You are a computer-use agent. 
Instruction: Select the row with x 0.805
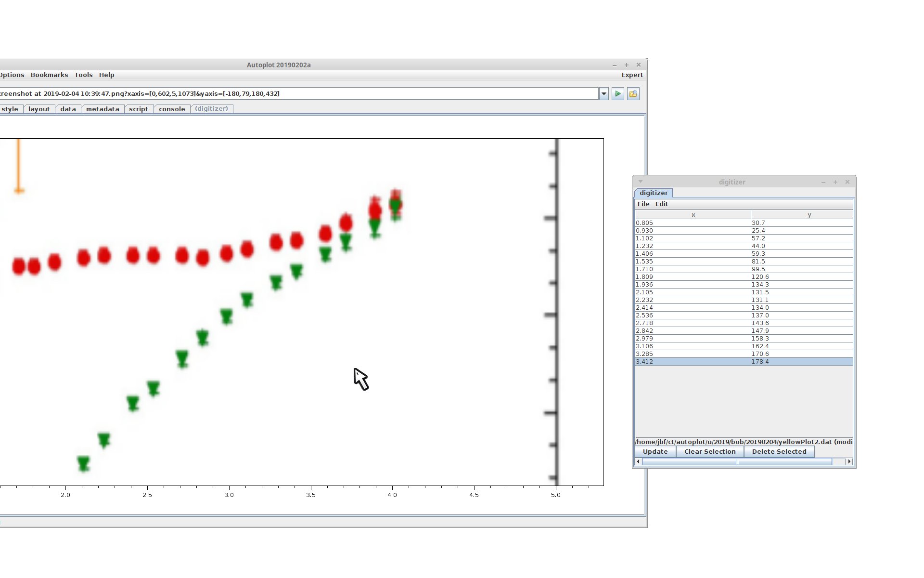tap(744, 223)
